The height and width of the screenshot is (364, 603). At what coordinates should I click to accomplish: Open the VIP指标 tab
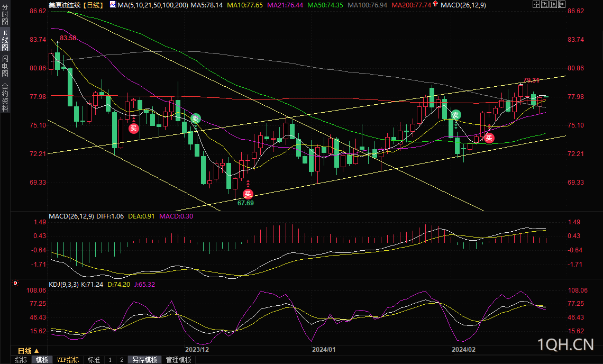pos(68,360)
